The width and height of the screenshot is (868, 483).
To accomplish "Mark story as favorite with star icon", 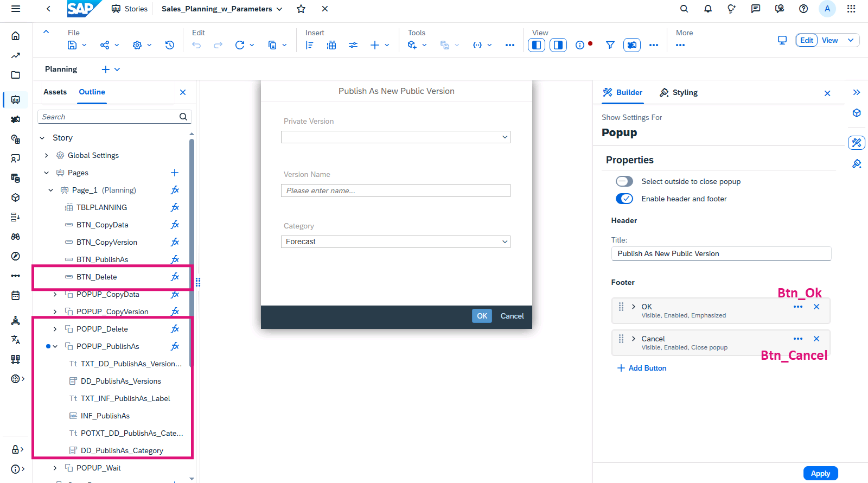I will point(301,9).
